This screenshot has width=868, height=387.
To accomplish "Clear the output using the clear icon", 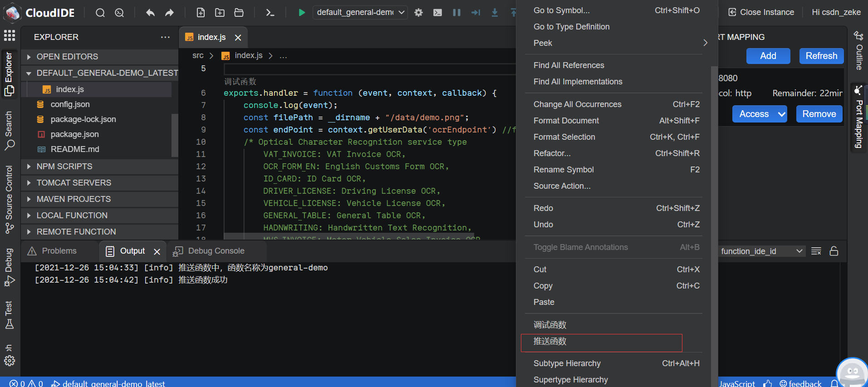I will (816, 251).
